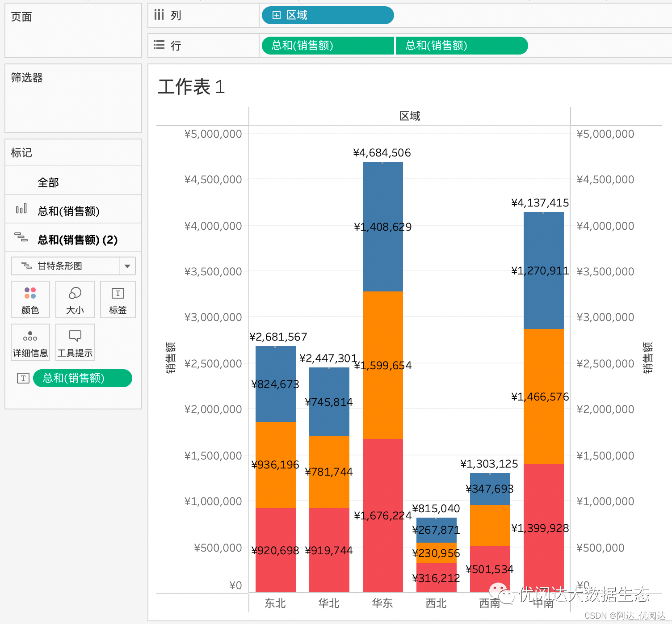Viewport: 672px width, 624px height.
Task: Click the 总和(销售额) label pill in marks card
Action: coord(83,378)
